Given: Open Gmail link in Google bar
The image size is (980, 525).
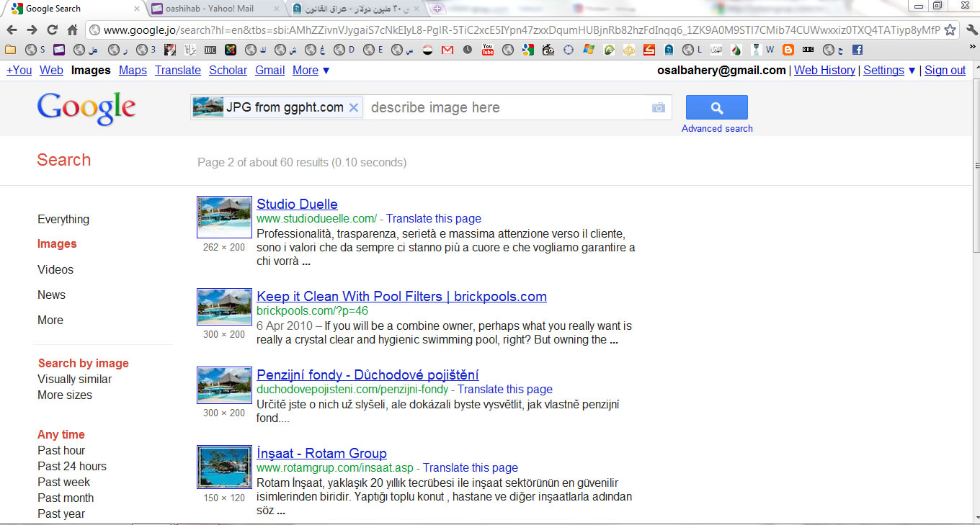Looking at the screenshot, I should tap(270, 70).
